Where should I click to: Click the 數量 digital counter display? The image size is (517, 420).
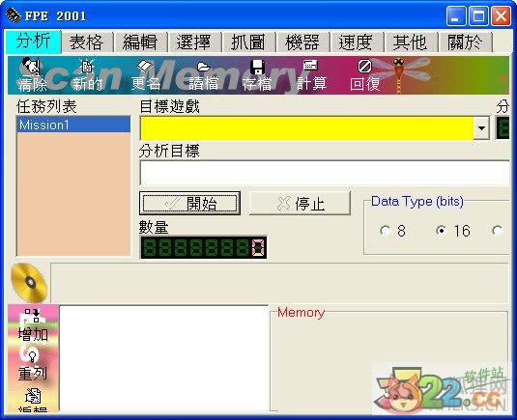point(204,247)
